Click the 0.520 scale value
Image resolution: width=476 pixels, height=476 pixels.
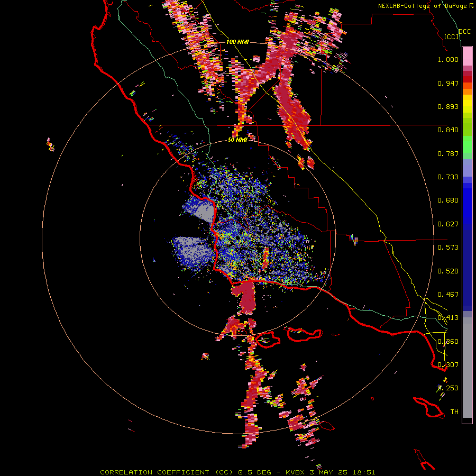click(448, 271)
